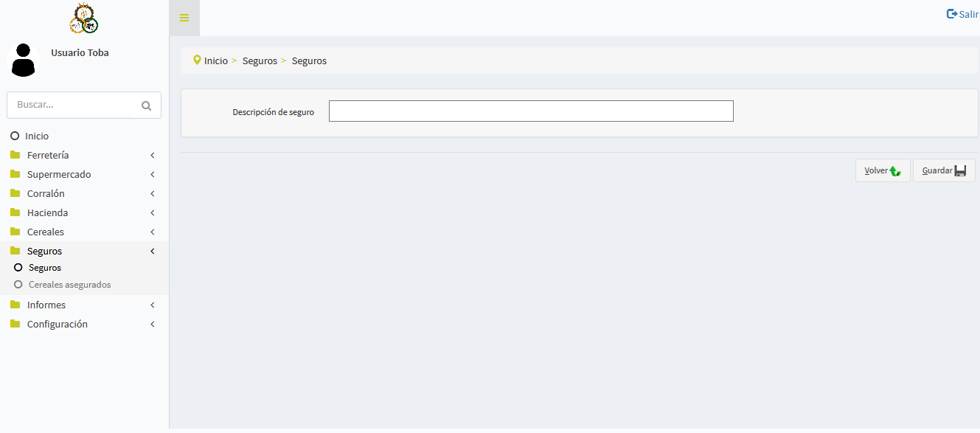980x433 pixels.
Task: Focus the Descripción de seguro field
Action: [x=531, y=111]
